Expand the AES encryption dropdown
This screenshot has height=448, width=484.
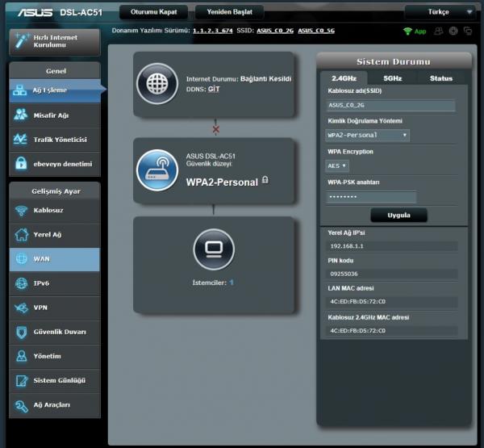pos(337,166)
